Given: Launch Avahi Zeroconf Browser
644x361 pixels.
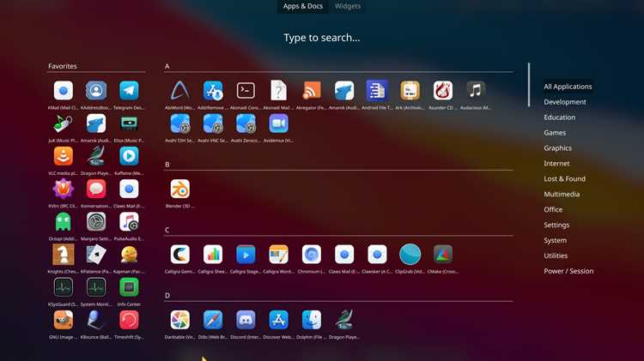Looking at the screenshot, I should 246,123.
